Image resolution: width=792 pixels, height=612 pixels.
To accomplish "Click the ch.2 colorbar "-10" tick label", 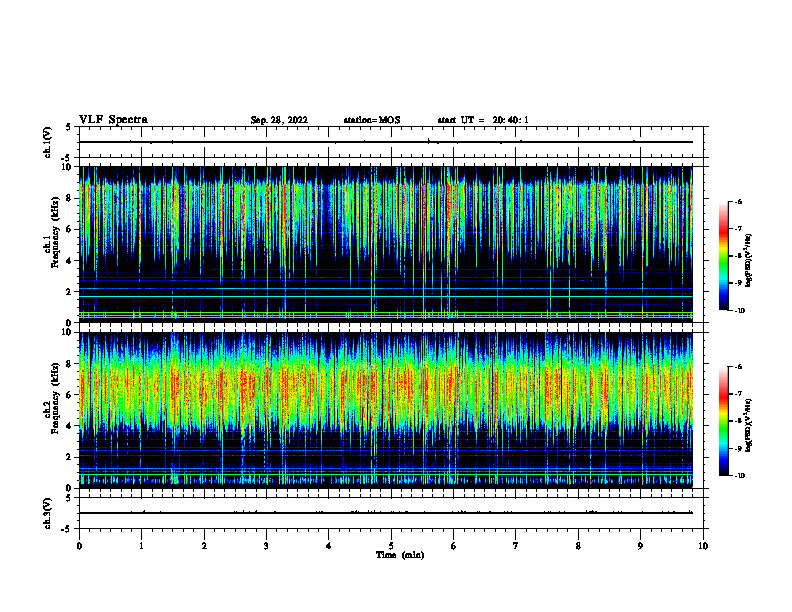I will pyautogui.click(x=739, y=476).
